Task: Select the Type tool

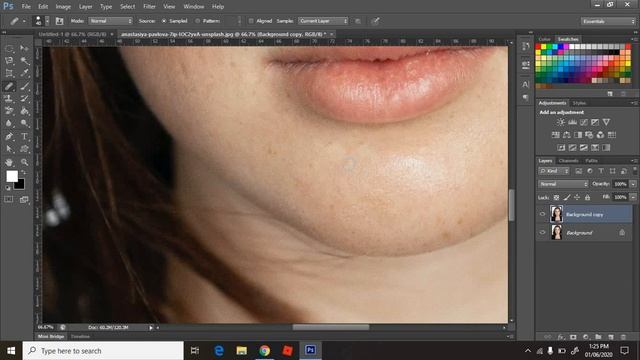Action: coord(24,136)
